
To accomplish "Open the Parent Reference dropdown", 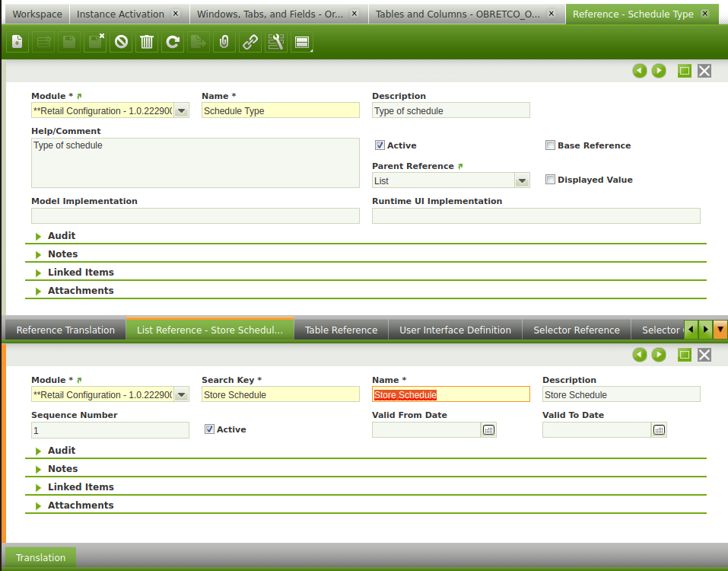I will [x=522, y=180].
